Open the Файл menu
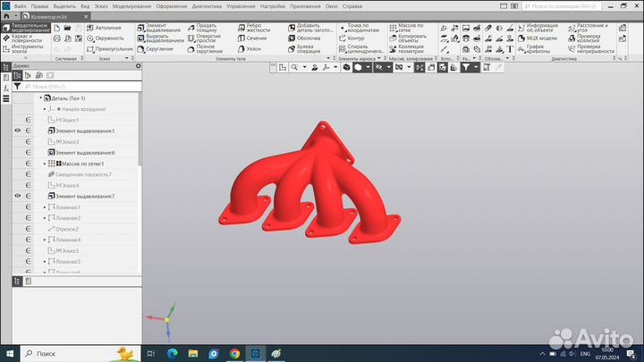644x362 pixels. click(20, 6)
